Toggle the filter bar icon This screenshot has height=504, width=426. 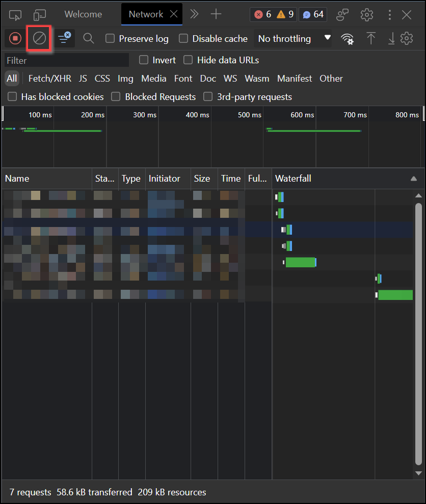click(64, 39)
